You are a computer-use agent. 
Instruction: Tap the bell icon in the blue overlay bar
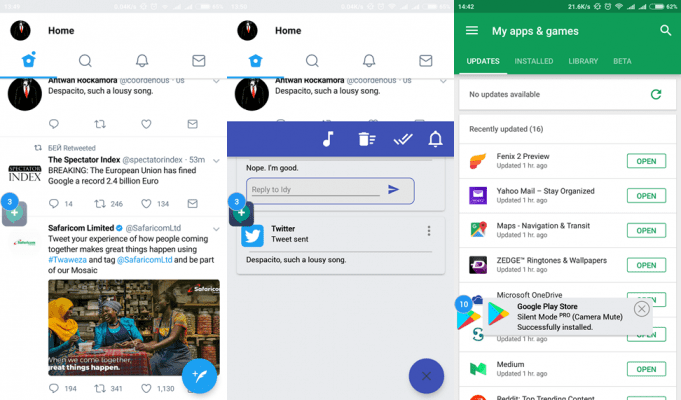[x=436, y=139]
